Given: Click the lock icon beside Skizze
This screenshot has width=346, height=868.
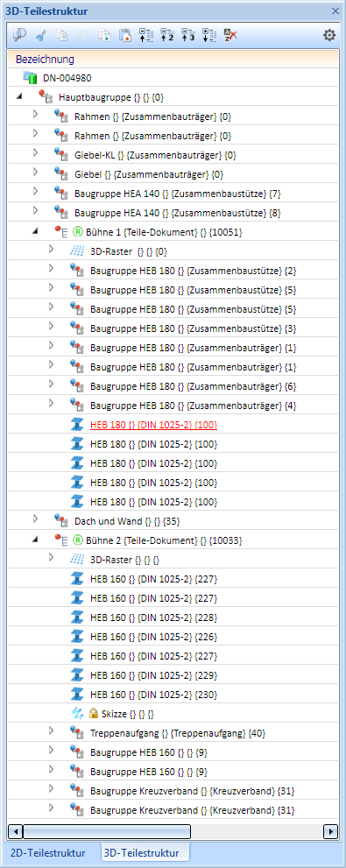Looking at the screenshot, I should tap(94, 714).
